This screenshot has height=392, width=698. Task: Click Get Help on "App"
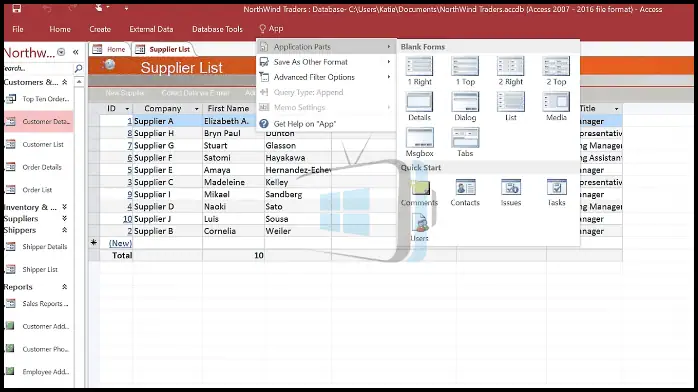(326, 124)
